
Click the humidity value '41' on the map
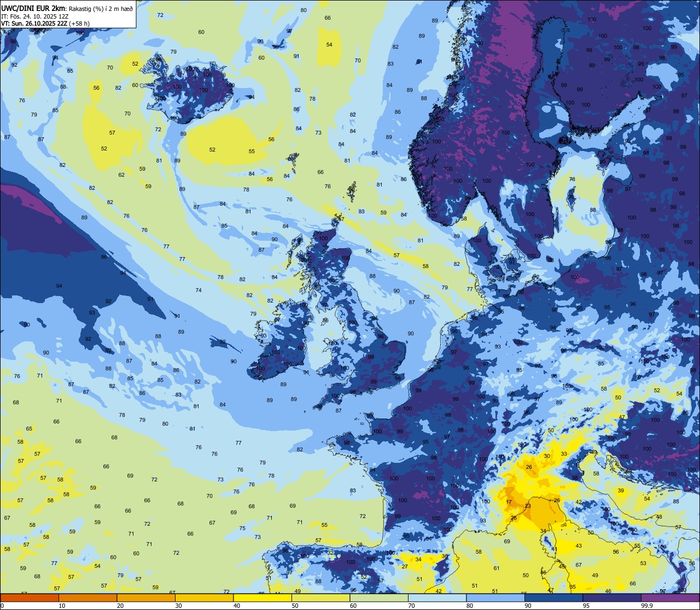point(554,549)
